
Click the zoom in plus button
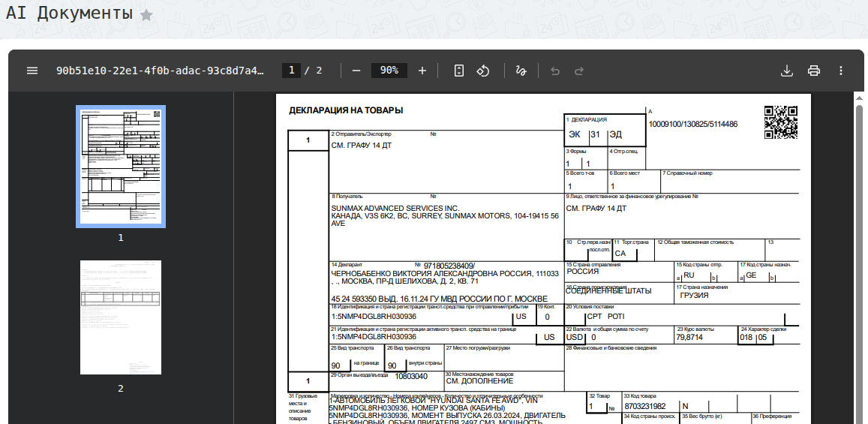click(422, 71)
